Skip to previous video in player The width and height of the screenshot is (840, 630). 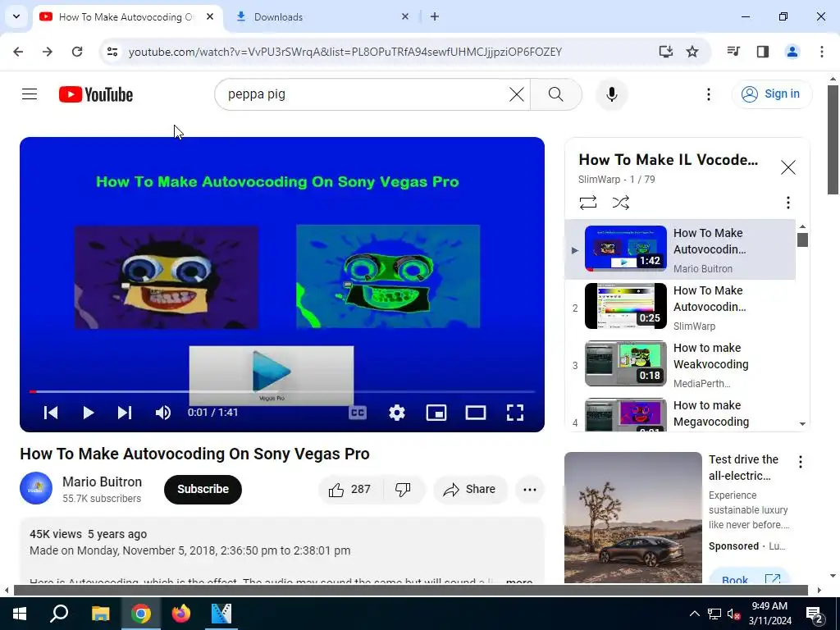[51, 413]
